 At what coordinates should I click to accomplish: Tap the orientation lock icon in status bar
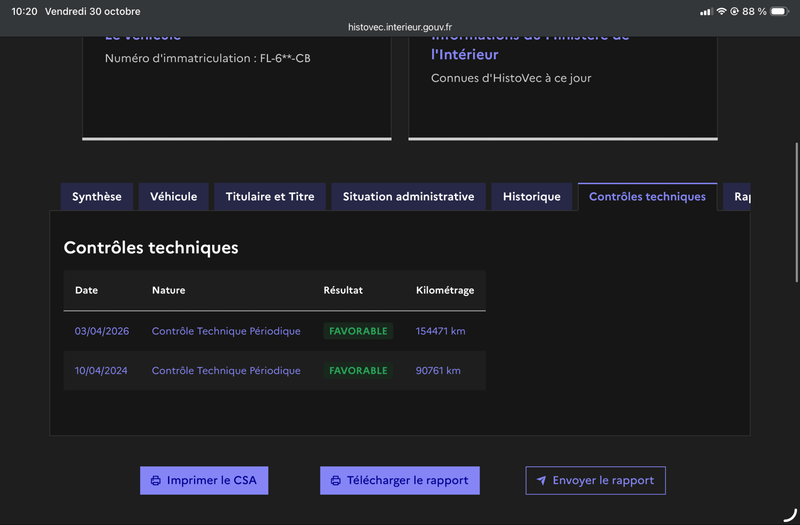coord(734,11)
